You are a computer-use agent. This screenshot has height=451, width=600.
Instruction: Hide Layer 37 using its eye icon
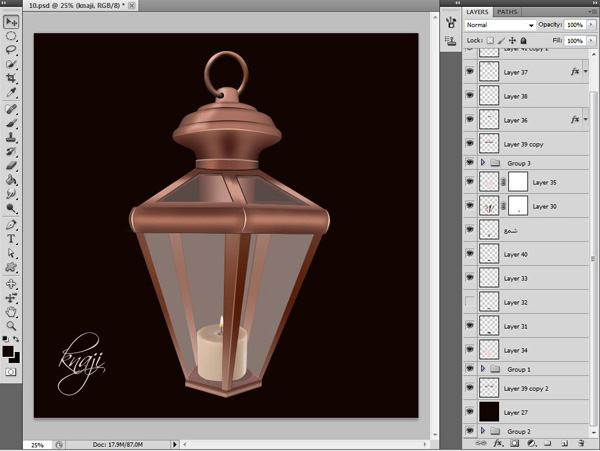(470, 72)
